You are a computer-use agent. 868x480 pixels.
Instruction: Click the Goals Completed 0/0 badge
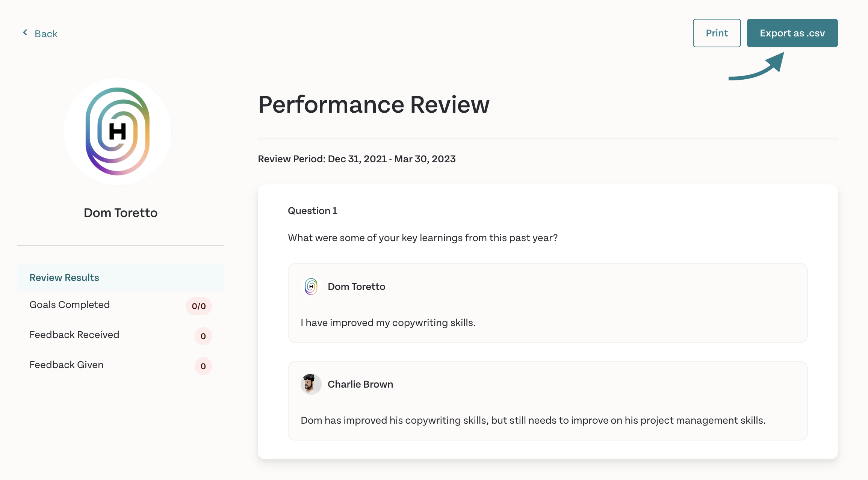click(199, 306)
